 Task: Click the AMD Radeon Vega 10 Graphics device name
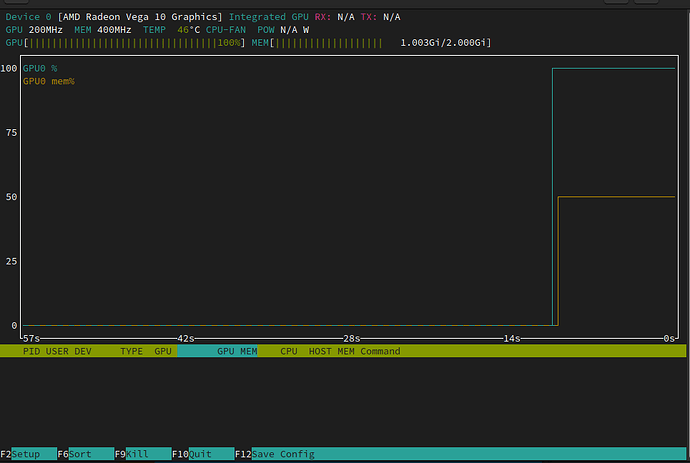coord(141,17)
